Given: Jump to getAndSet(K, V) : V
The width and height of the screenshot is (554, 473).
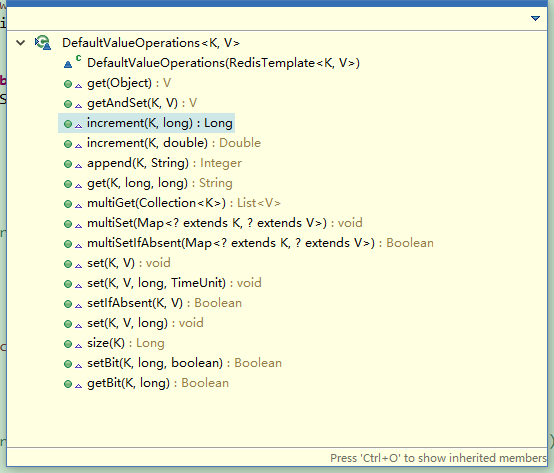Looking at the screenshot, I should (x=142, y=103).
